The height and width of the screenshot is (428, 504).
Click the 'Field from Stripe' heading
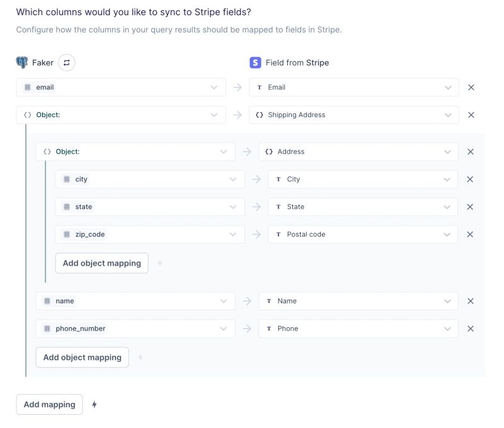click(x=297, y=63)
